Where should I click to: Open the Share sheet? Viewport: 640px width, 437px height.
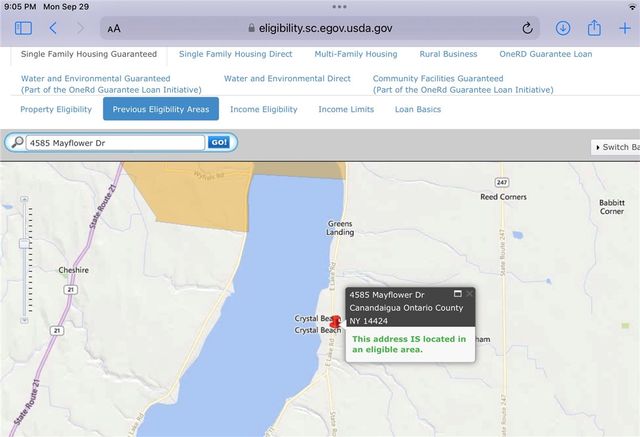pyautogui.click(x=593, y=29)
